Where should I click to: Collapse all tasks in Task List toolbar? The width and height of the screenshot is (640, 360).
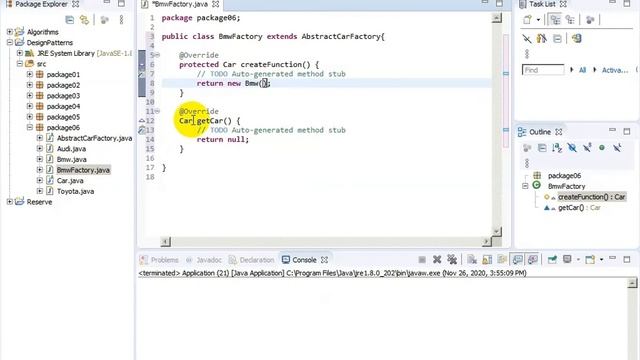[557, 39]
